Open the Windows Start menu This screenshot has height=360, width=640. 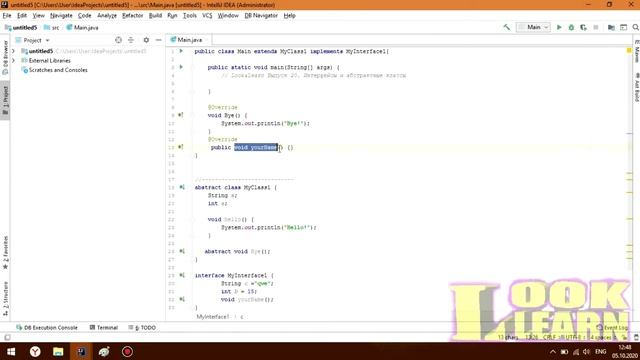(11, 351)
